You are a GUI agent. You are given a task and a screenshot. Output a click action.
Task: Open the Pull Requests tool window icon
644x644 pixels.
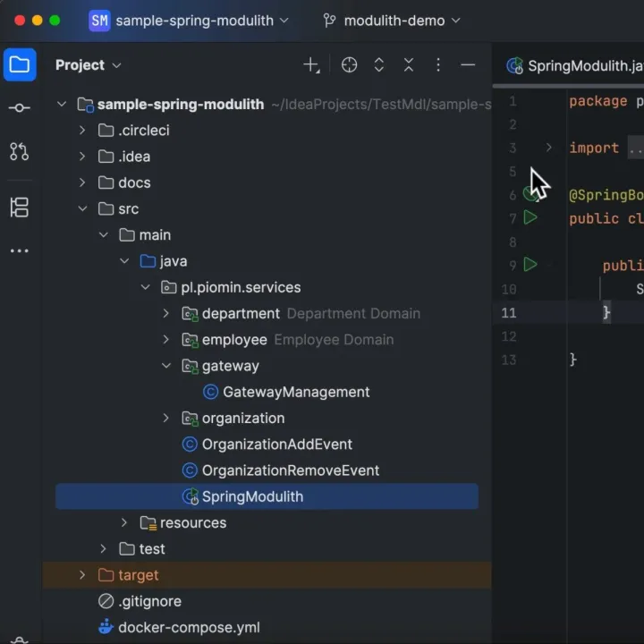click(20, 151)
